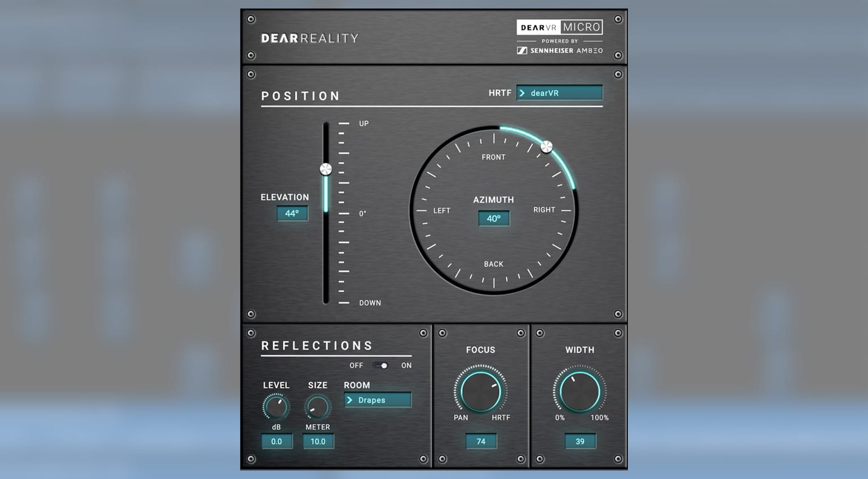Click the Size meter value field 10.0
This screenshot has width=868, height=479.
click(318, 442)
